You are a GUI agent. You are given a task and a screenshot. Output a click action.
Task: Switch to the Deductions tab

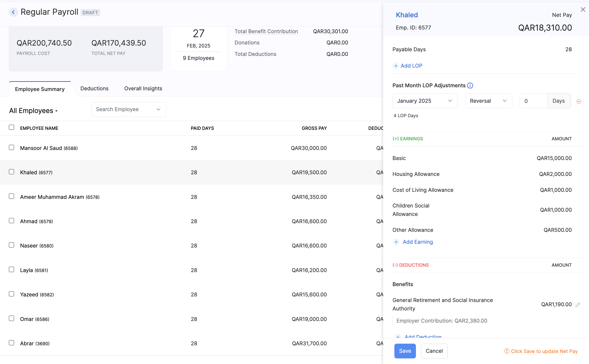click(x=94, y=88)
